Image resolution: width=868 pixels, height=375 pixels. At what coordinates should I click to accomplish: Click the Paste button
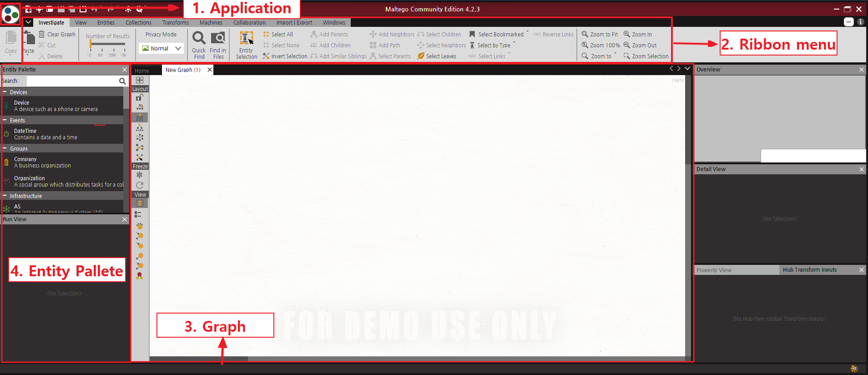(x=28, y=43)
